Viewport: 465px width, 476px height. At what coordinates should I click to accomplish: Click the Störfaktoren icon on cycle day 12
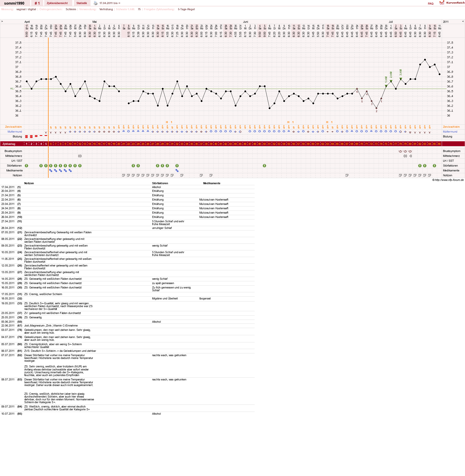[80, 166]
